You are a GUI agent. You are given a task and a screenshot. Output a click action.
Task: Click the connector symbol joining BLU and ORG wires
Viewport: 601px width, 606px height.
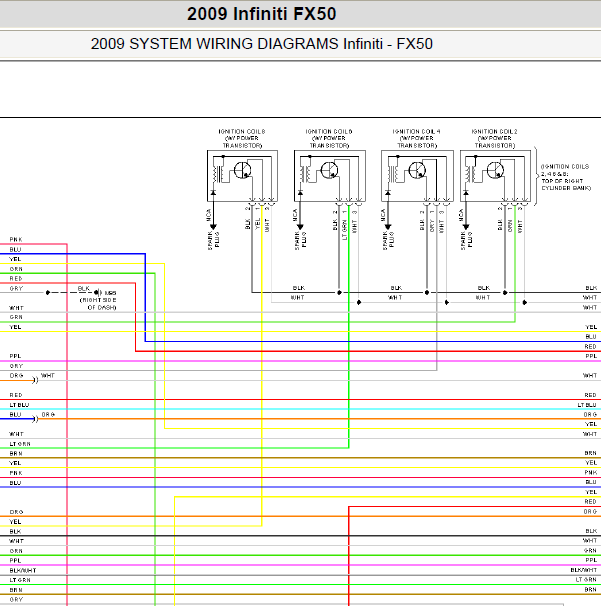tap(35, 419)
